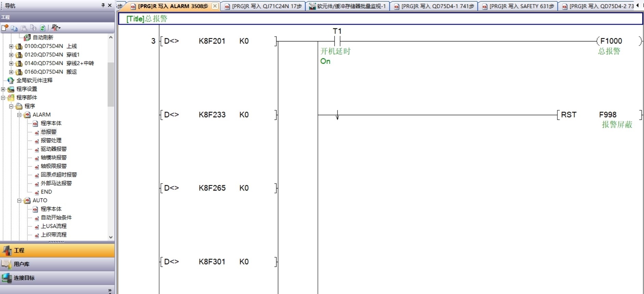Collapse the AUTO program node

[x=20, y=200]
